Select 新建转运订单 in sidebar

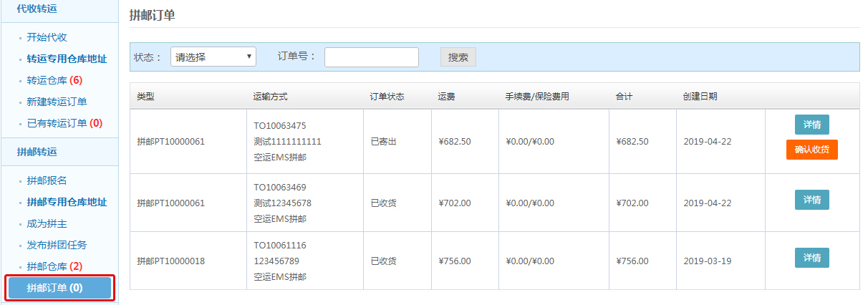57,102
